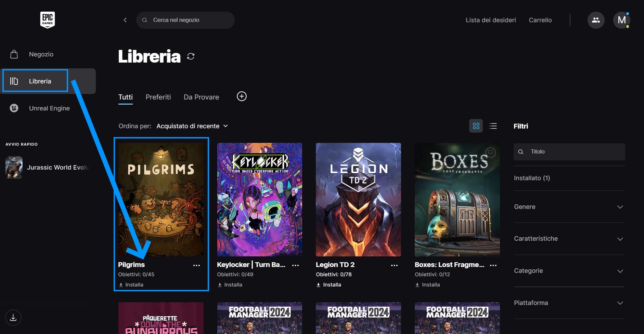
Task: Click the Epic Games logo
Action: tap(48, 20)
